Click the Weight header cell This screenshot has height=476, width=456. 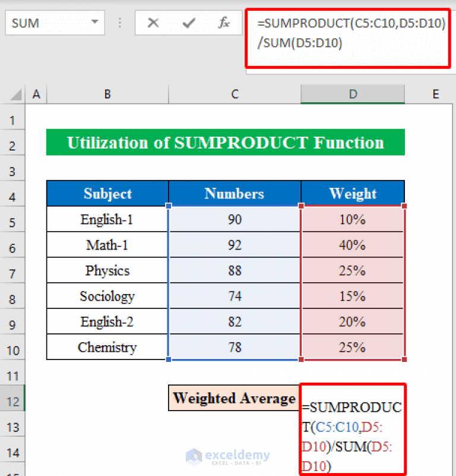pyautogui.click(x=353, y=194)
